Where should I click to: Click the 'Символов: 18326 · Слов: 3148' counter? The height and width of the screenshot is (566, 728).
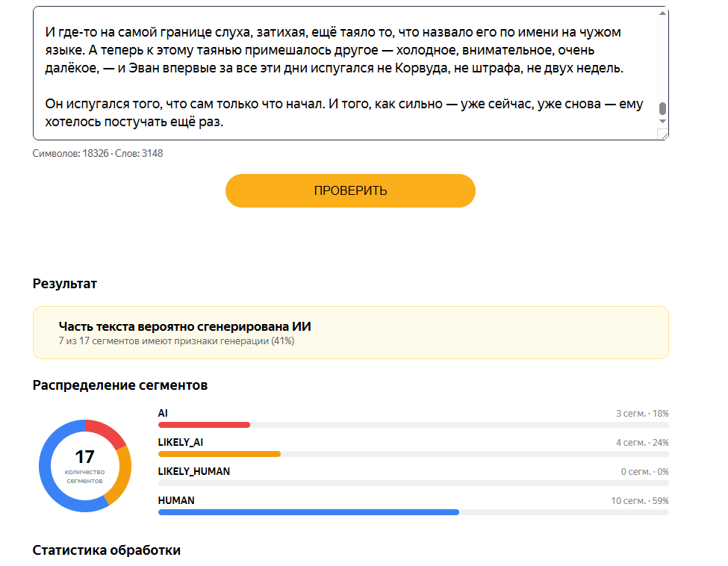(x=98, y=153)
